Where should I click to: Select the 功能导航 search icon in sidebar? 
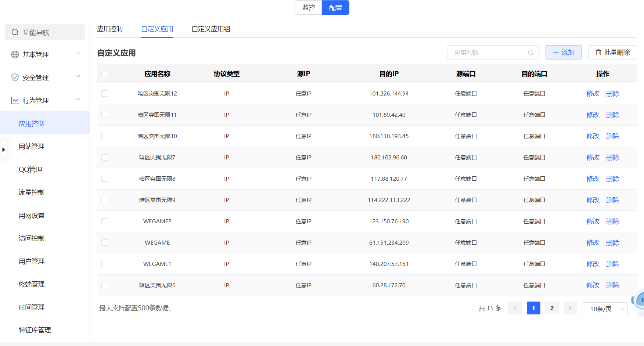(15, 32)
